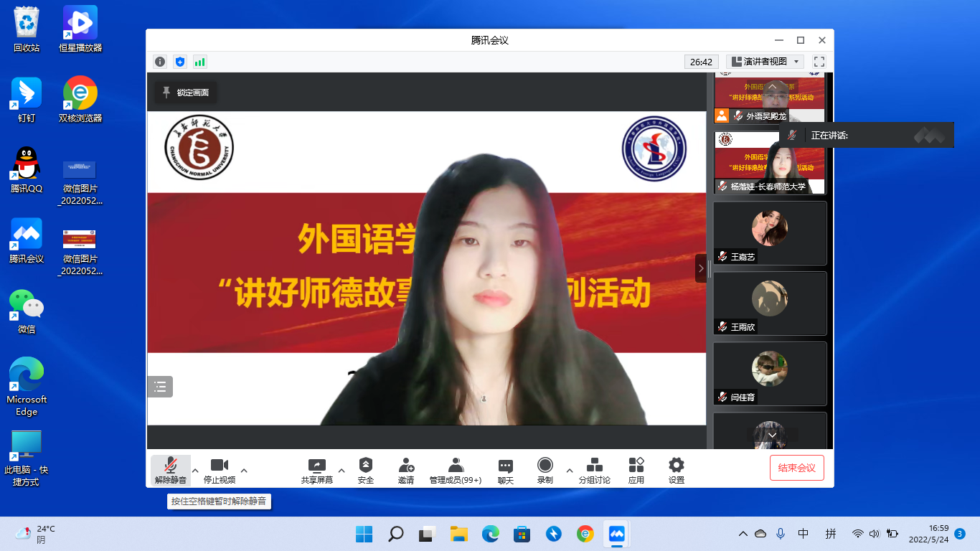980x551 pixels.
Task: Expand share screen options arrow
Action: (341, 471)
